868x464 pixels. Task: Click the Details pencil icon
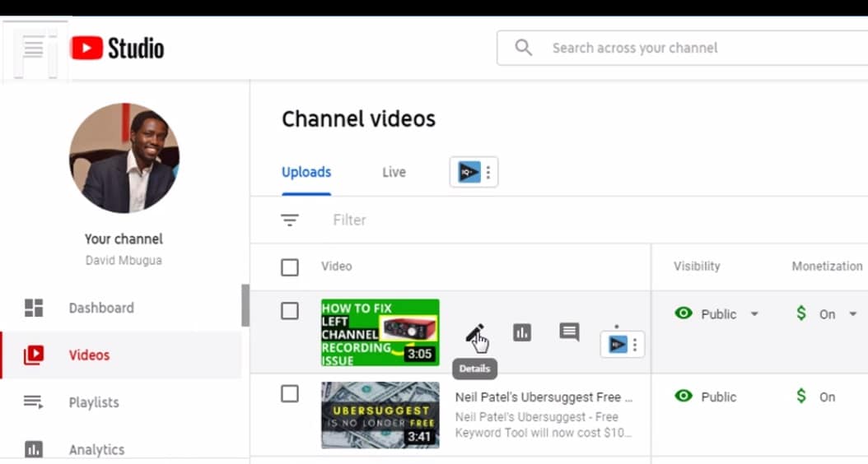(x=475, y=333)
